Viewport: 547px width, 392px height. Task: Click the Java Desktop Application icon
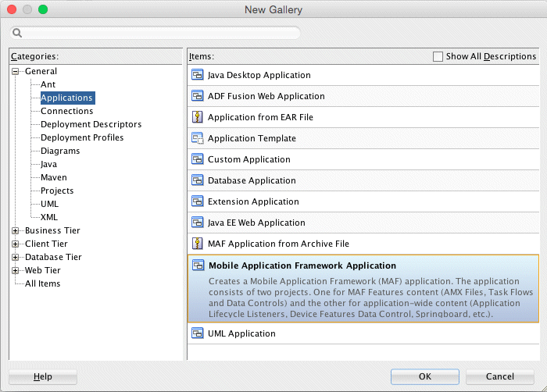click(198, 76)
